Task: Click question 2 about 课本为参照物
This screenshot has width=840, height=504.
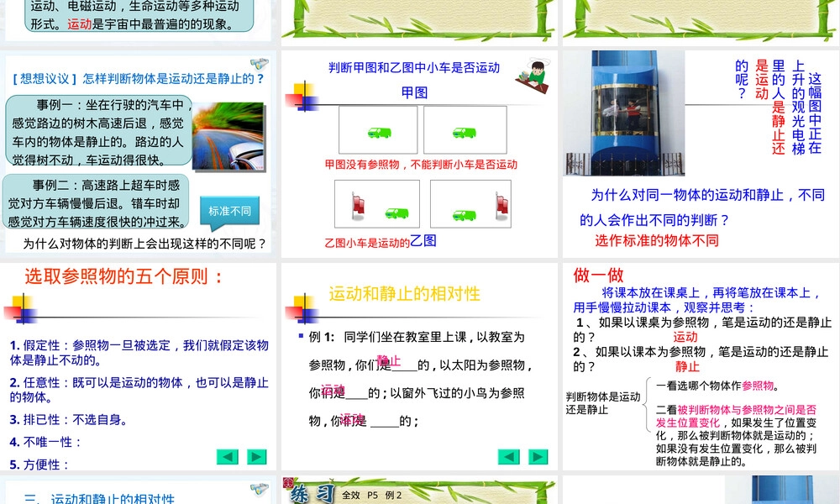Action: (x=701, y=359)
